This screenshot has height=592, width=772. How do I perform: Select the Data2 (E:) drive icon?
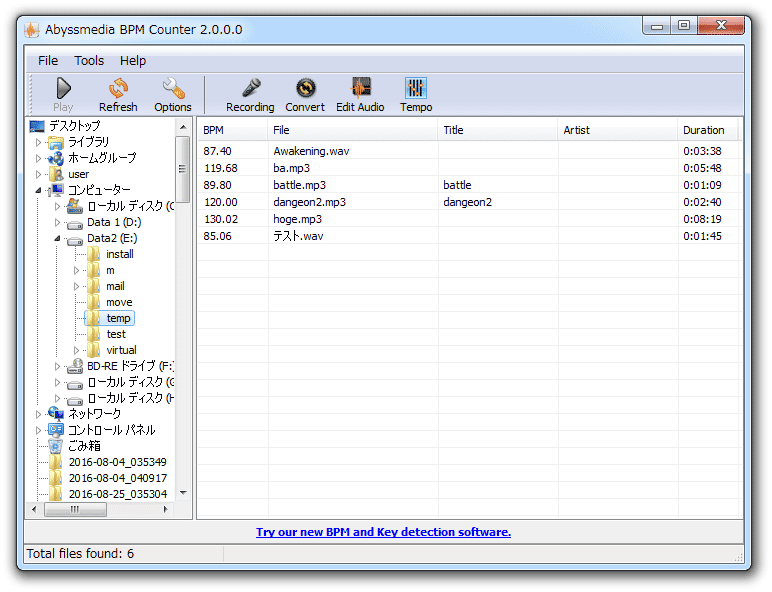pos(75,239)
